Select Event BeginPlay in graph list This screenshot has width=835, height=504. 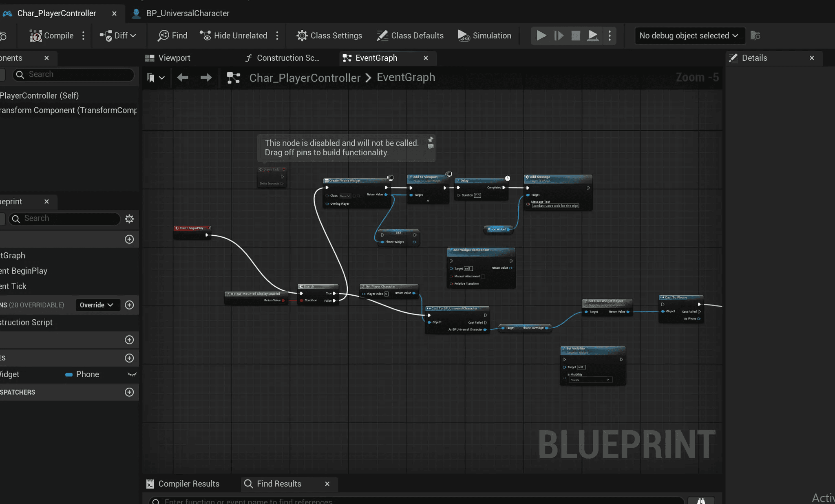point(24,271)
